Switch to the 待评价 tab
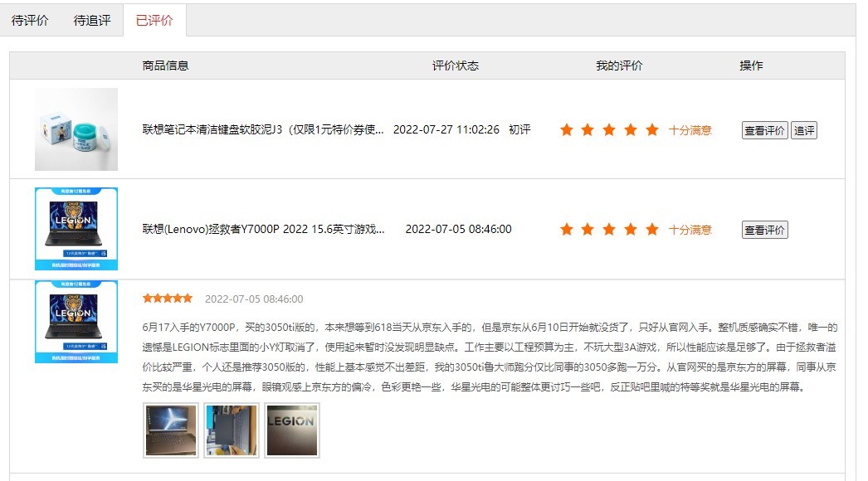 click(x=30, y=21)
